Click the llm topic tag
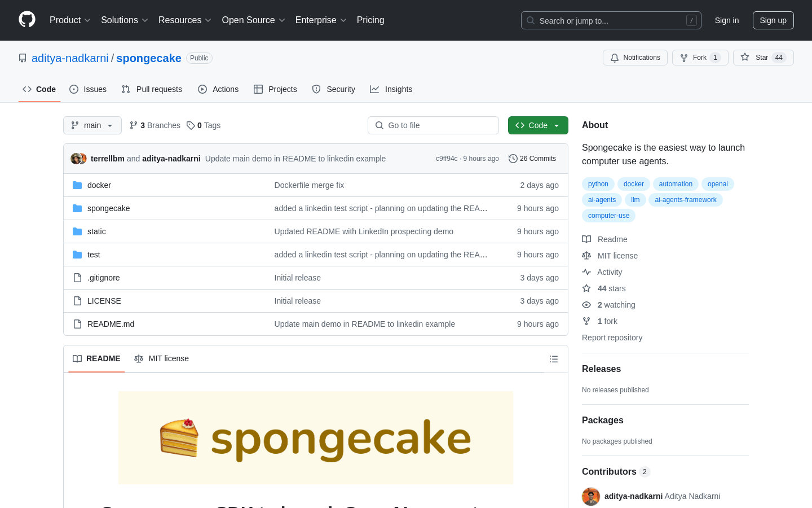 tap(636, 200)
